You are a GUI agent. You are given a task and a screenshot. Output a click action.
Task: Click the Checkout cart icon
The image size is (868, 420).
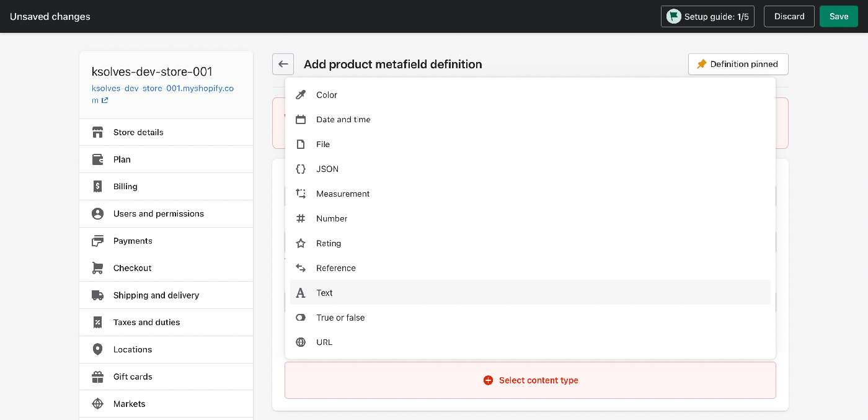point(97,268)
